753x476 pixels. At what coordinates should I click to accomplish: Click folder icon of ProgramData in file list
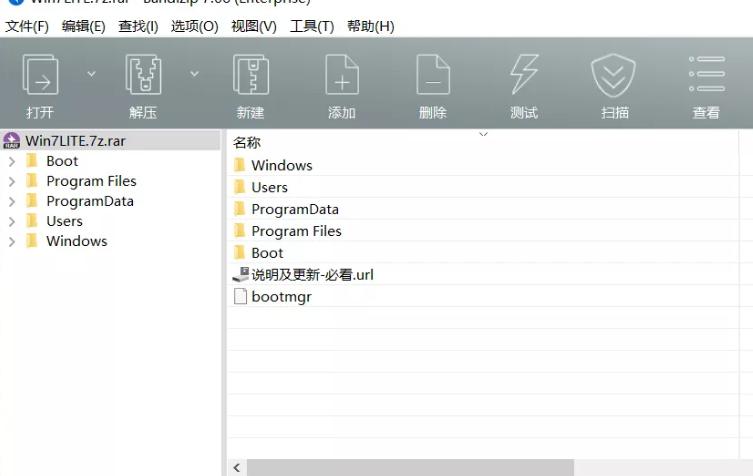click(x=240, y=208)
